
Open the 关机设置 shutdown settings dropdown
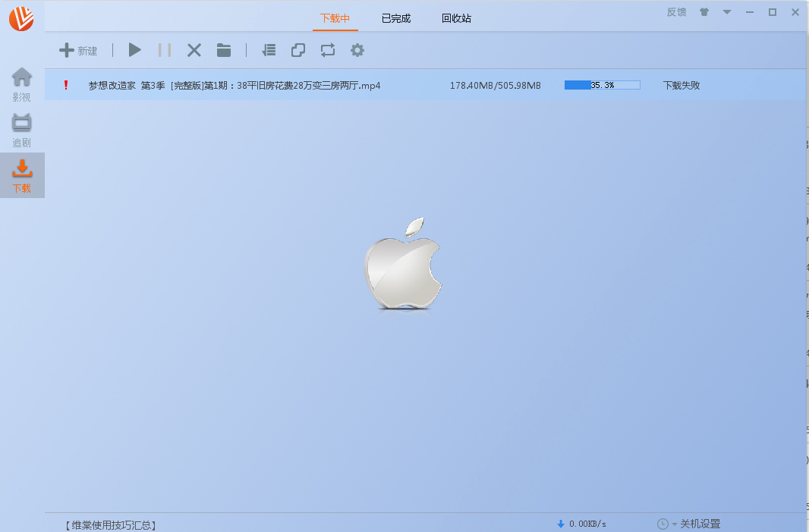(x=689, y=524)
